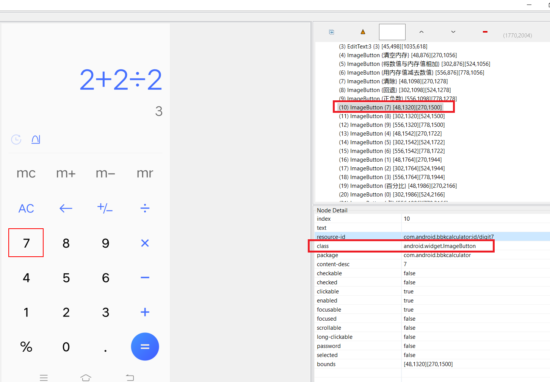550x382 pixels.
Task: Tap the AC clear key
Action: [x=26, y=208]
